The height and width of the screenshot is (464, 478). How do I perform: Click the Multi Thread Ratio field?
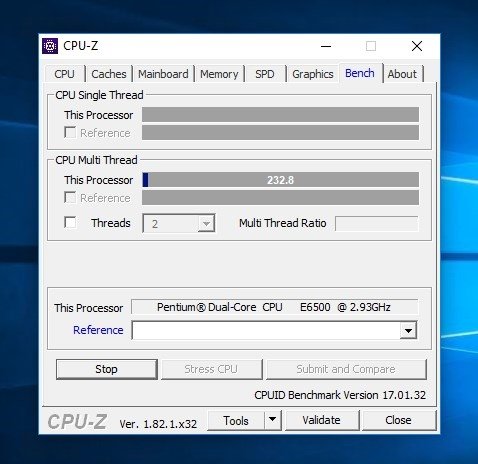click(x=376, y=223)
